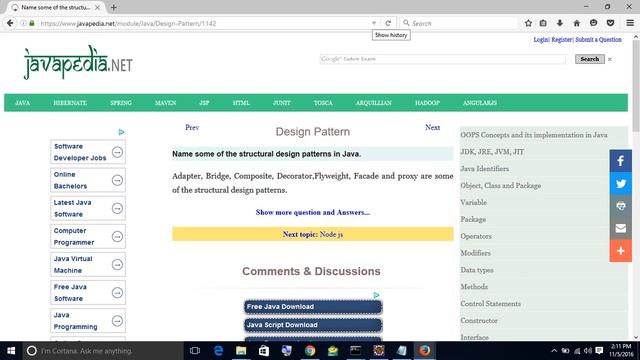Open the bookmarks list icon
Screen dimensions: 640x360
point(543,23)
